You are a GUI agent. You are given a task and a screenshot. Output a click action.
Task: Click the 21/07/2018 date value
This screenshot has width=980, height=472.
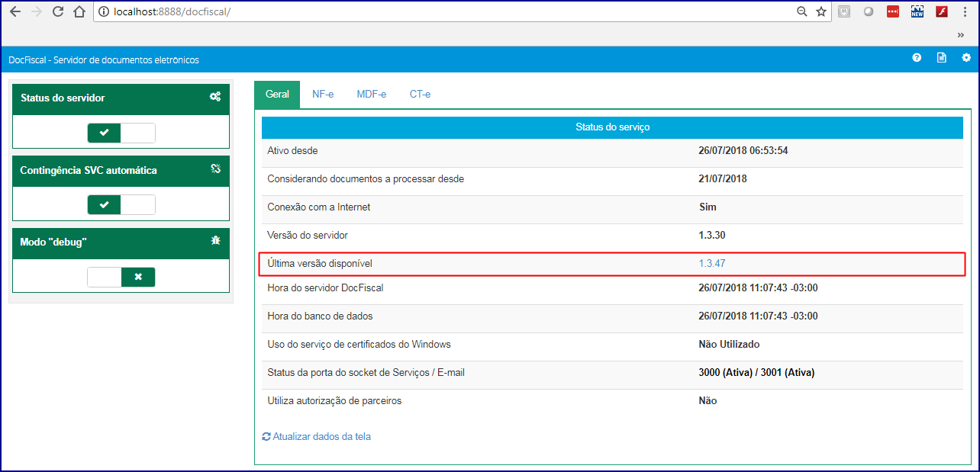[x=723, y=179]
